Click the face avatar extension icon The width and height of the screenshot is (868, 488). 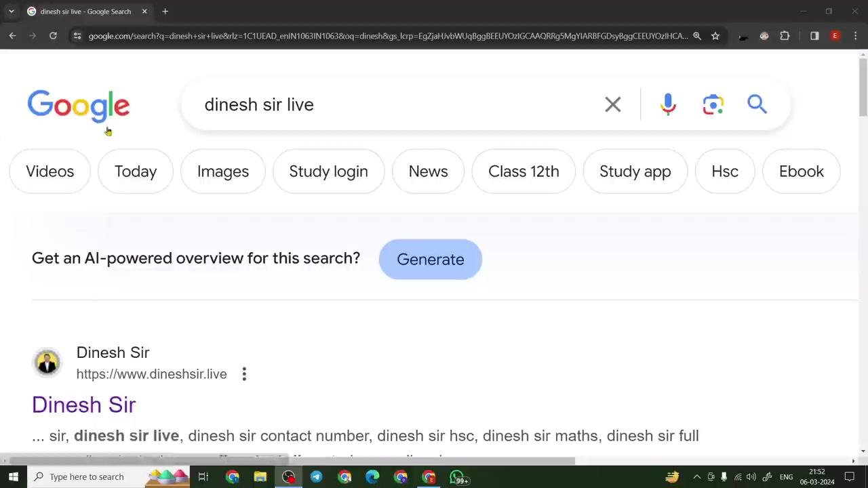764,36
